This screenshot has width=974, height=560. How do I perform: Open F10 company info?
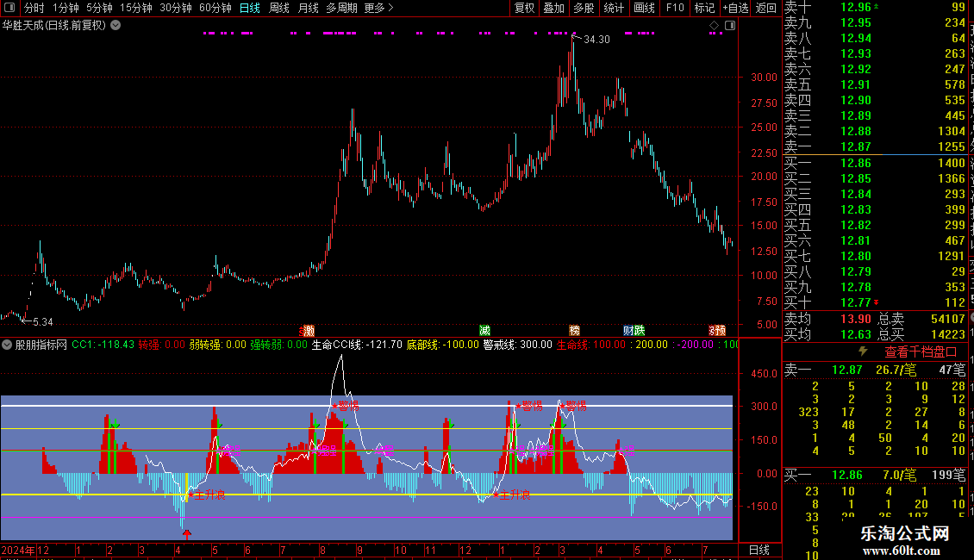(x=675, y=8)
